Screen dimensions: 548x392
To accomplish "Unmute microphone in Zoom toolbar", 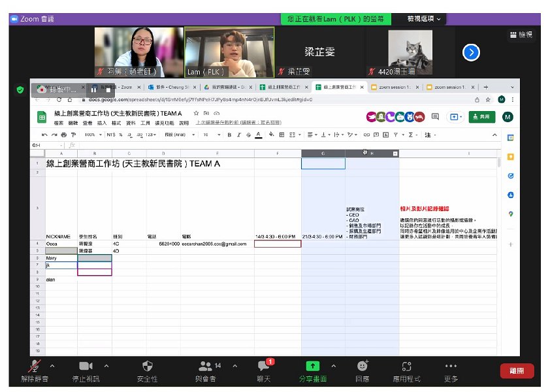I will click(x=34, y=370).
